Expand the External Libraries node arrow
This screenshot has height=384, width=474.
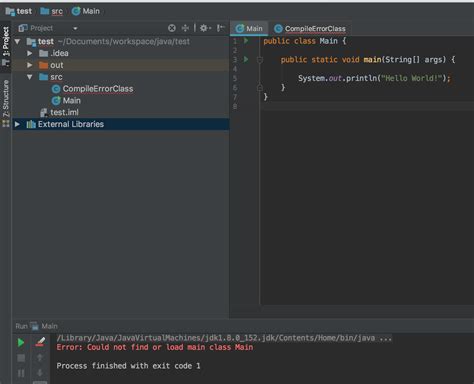point(17,124)
